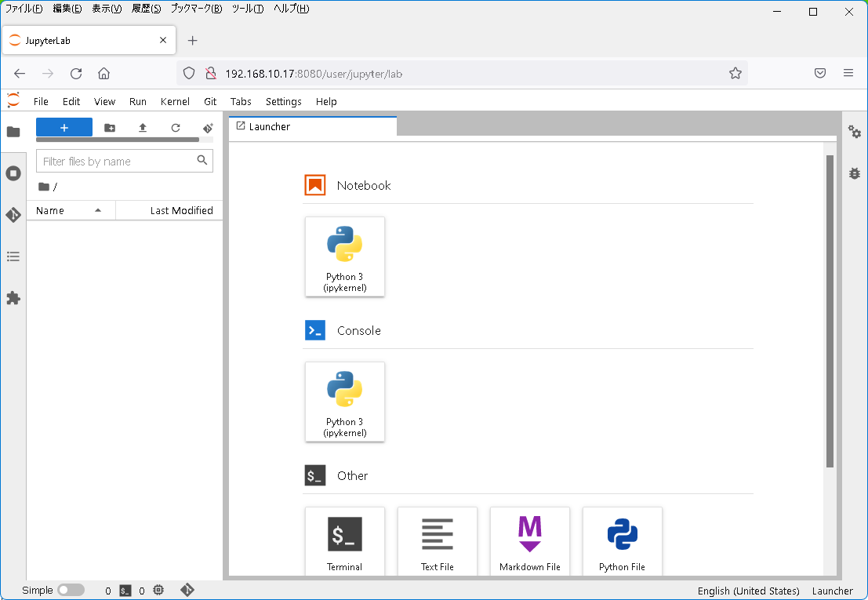The image size is (868, 600).
Task: Create a new Text File
Action: (438, 540)
